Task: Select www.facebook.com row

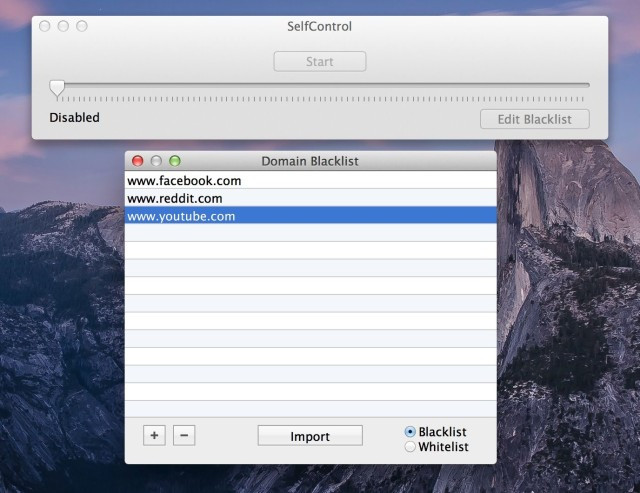Action: point(311,180)
